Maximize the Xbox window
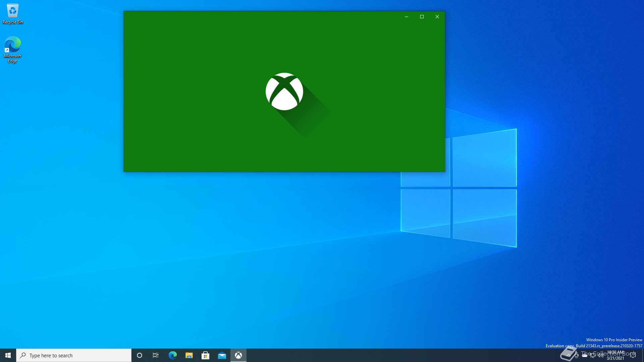This screenshot has height=362, width=644. (422, 16)
